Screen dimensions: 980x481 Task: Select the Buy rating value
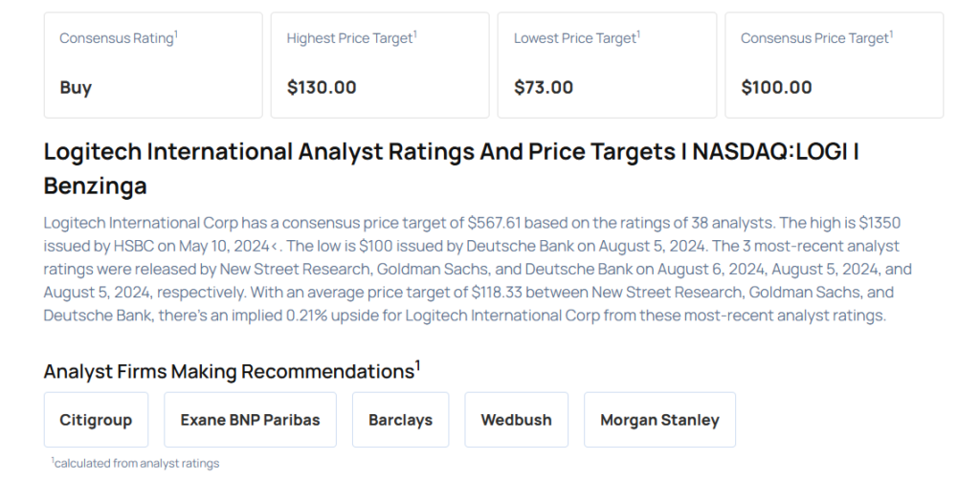[x=76, y=87]
